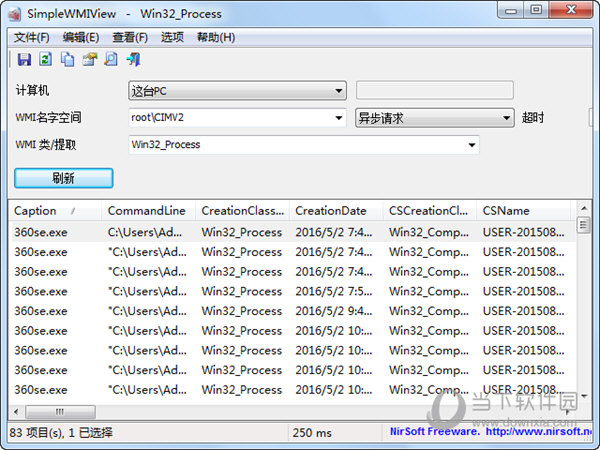
Task: Click the vertical scrollbar thumb
Action: [x=584, y=225]
